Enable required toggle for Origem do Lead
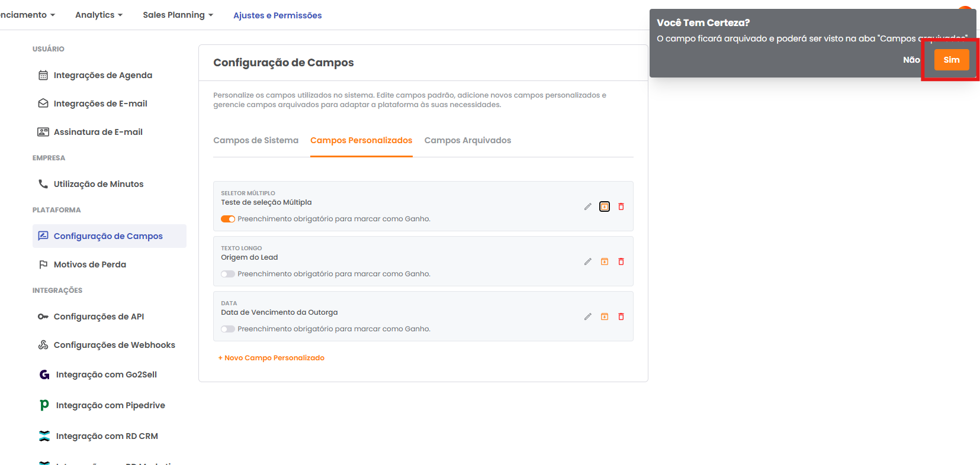The height and width of the screenshot is (465, 980). coord(228,274)
